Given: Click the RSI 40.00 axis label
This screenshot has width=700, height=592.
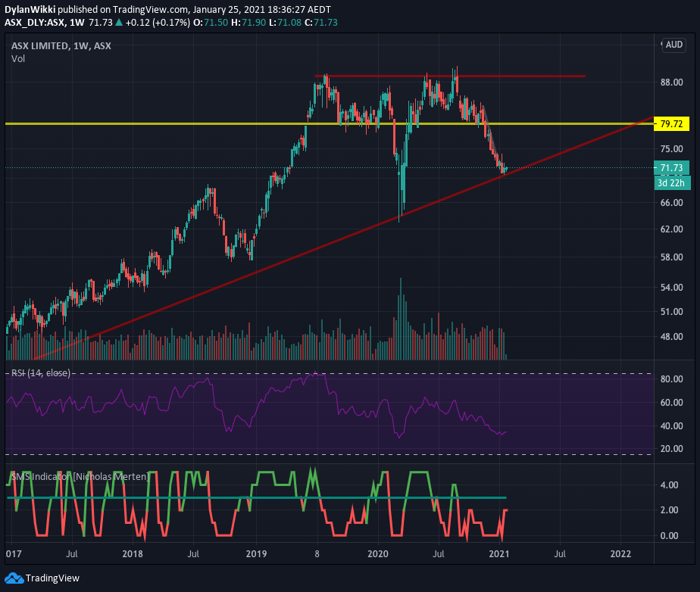Looking at the screenshot, I should tap(671, 425).
